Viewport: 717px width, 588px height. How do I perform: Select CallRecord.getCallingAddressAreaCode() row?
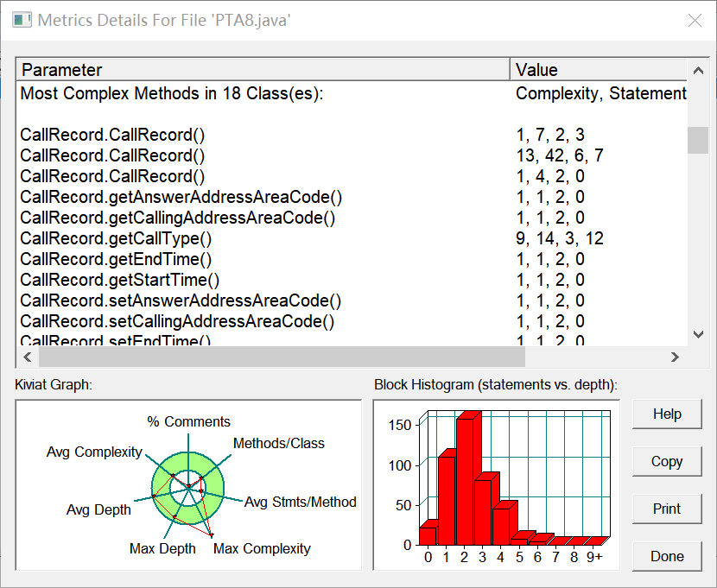(x=352, y=218)
